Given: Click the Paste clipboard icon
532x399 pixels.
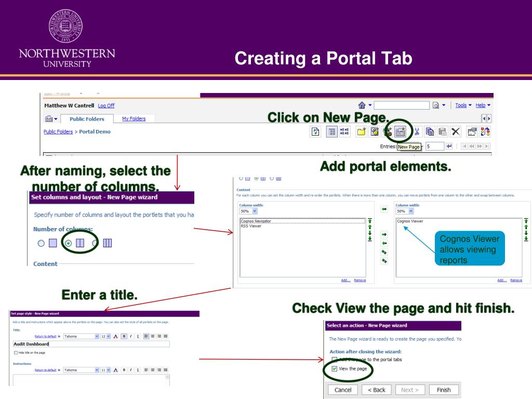Looking at the screenshot, I should 442,131.
